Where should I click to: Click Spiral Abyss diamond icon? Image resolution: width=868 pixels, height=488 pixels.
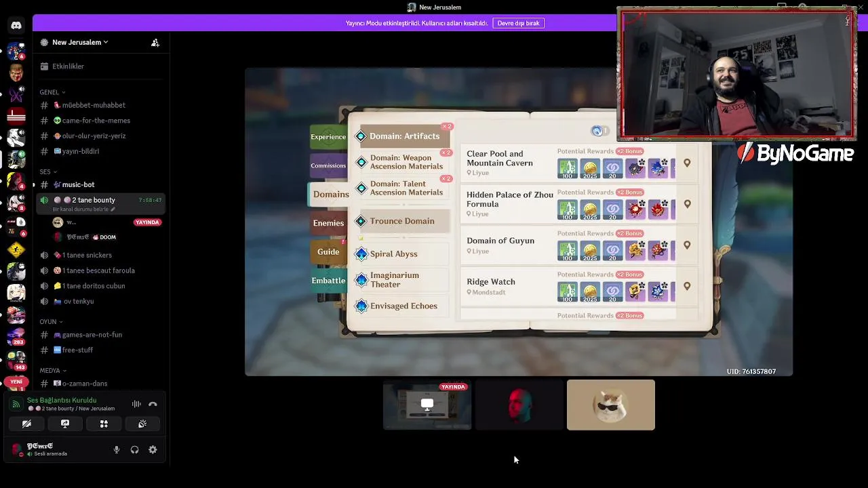coord(361,254)
